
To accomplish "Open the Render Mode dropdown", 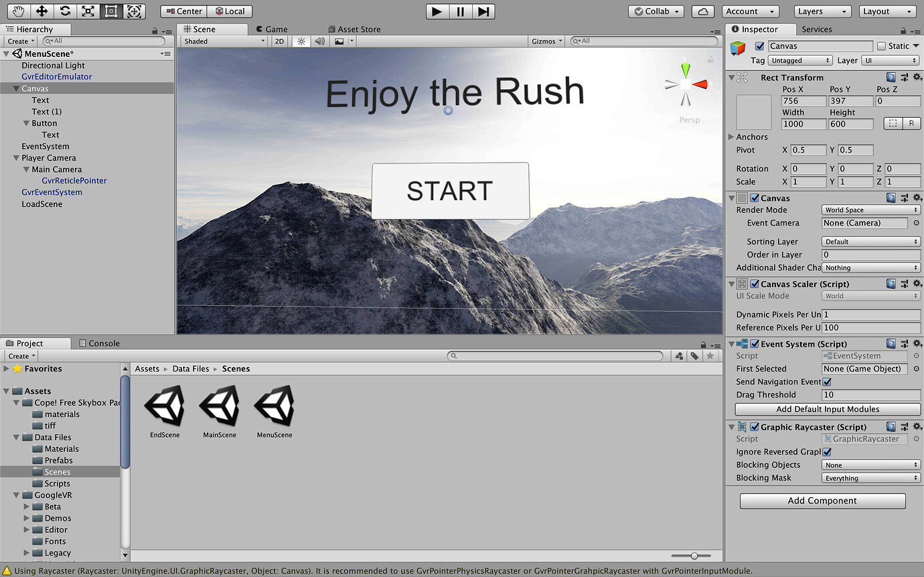I will (870, 210).
